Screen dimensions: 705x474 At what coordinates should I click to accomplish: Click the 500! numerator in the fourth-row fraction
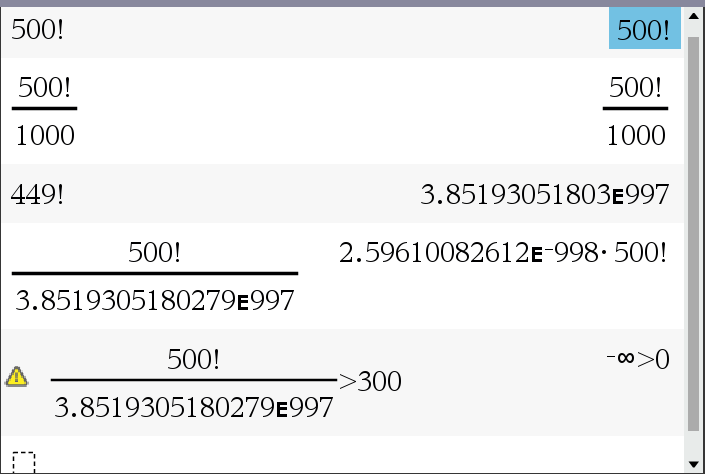155,252
